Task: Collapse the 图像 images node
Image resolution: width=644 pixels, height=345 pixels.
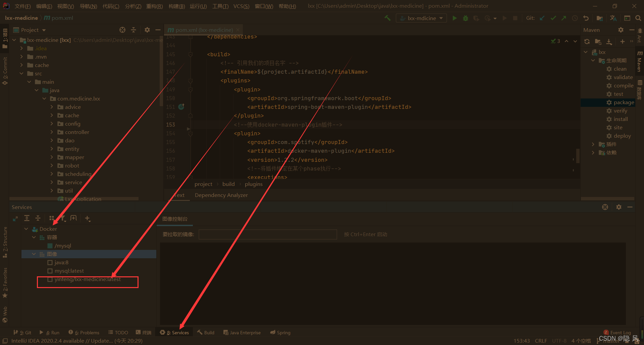Action: point(34,254)
